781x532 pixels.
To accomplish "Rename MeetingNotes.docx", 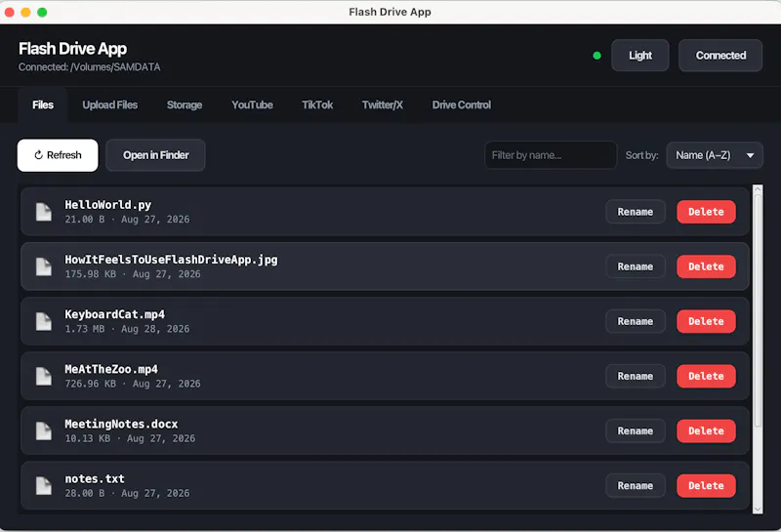I will (x=636, y=430).
